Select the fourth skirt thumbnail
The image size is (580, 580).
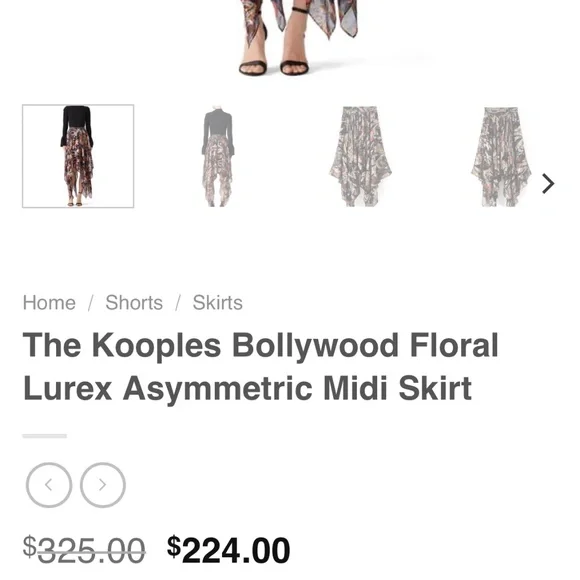tap(501, 156)
